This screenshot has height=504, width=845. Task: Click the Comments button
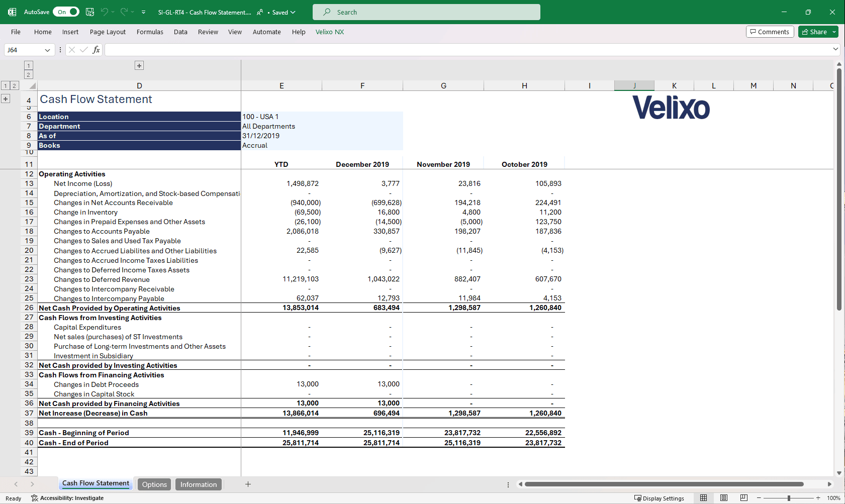[x=770, y=32]
